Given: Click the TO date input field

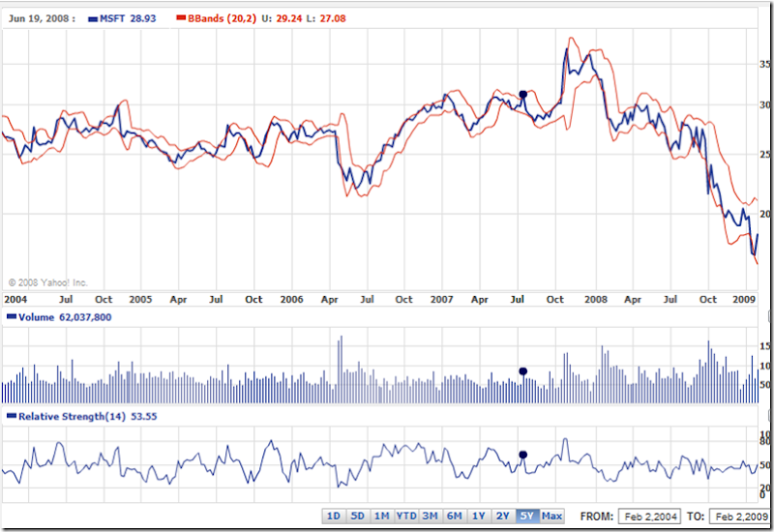Looking at the screenshot, I should (741, 517).
